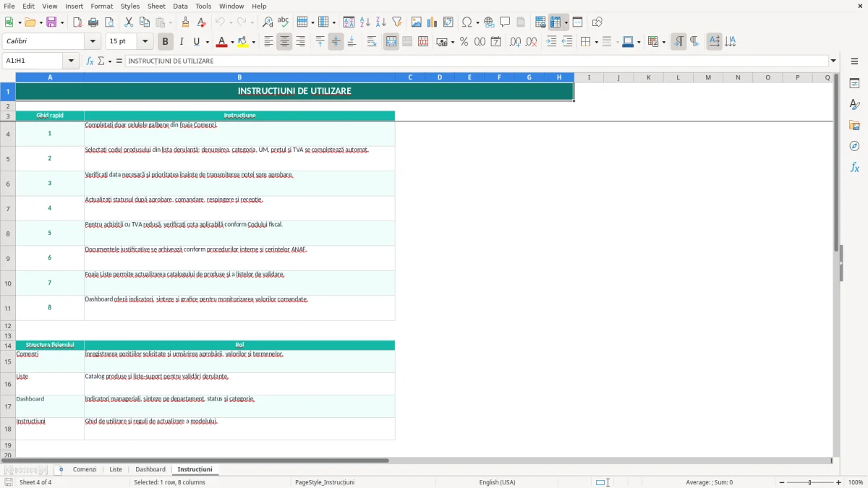Screen dimensions: 868x488
Task: Switch to Comenzi sheet tab
Action: point(85,470)
